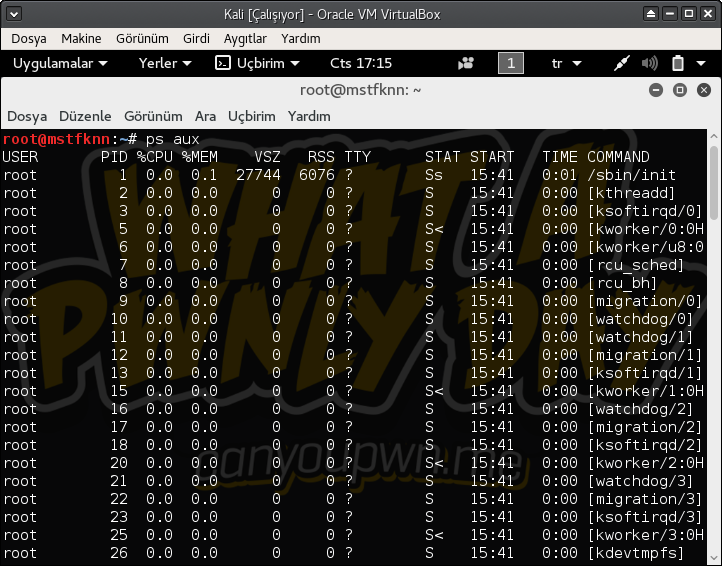
Task: Click the volume speaker icon
Action: (x=649, y=63)
